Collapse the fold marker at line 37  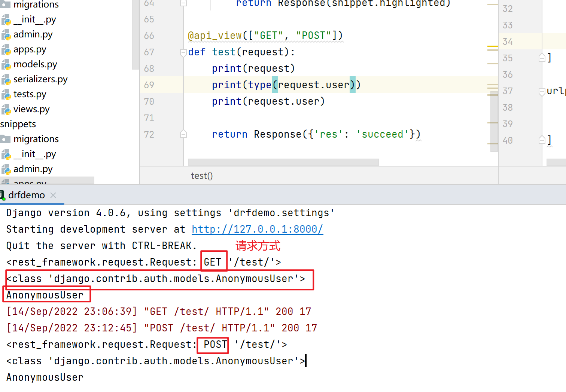pos(542,91)
